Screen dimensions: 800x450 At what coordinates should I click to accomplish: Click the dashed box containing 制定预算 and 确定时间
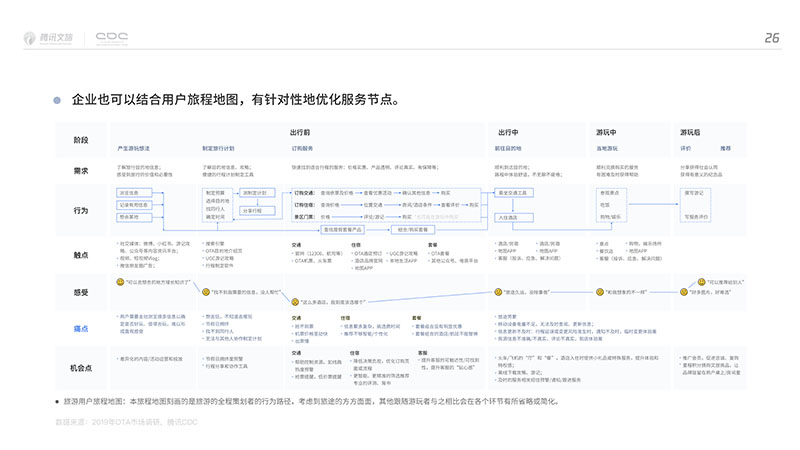pyautogui.click(x=217, y=205)
